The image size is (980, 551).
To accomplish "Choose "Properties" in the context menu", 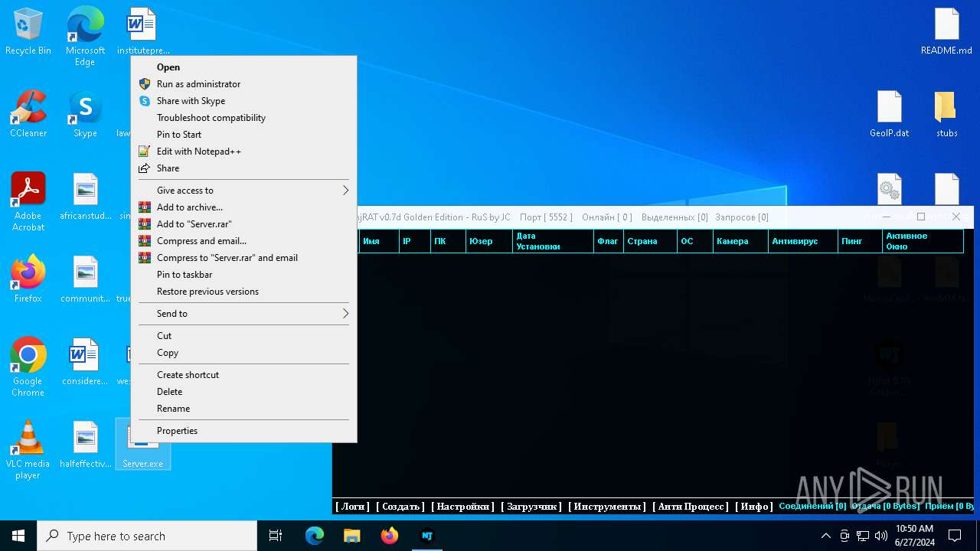I will point(177,431).
